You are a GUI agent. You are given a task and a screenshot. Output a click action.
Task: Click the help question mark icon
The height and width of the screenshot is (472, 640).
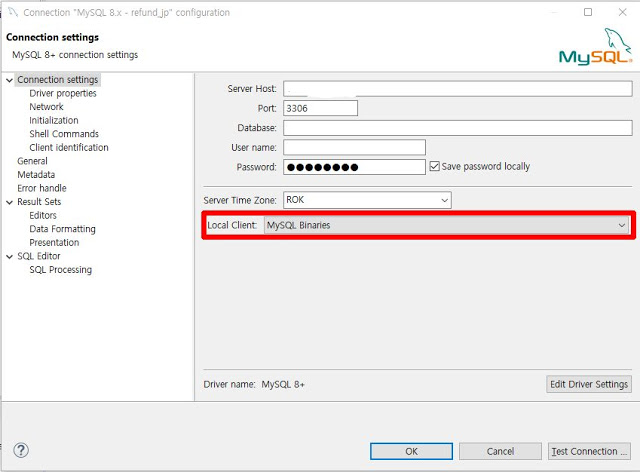[x=21, y=450]
